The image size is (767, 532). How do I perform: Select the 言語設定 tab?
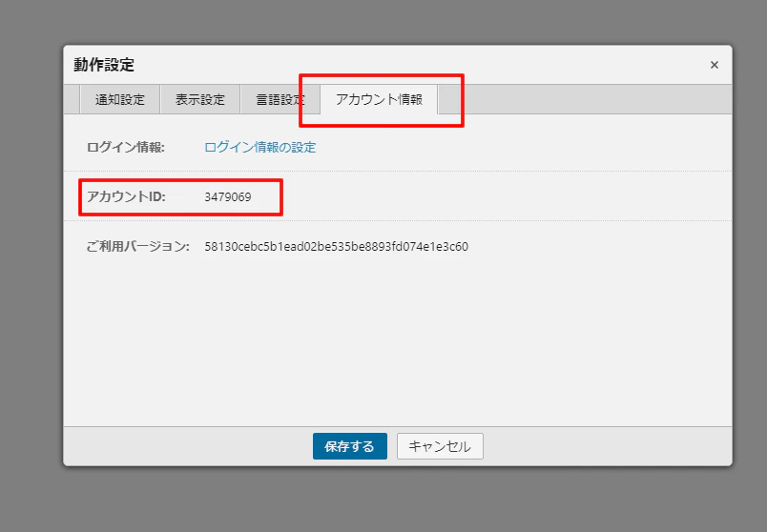click(280, 99)
